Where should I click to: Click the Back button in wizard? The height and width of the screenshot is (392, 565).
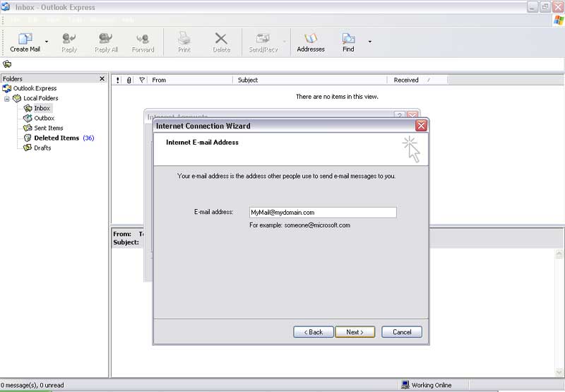point(314,332)
